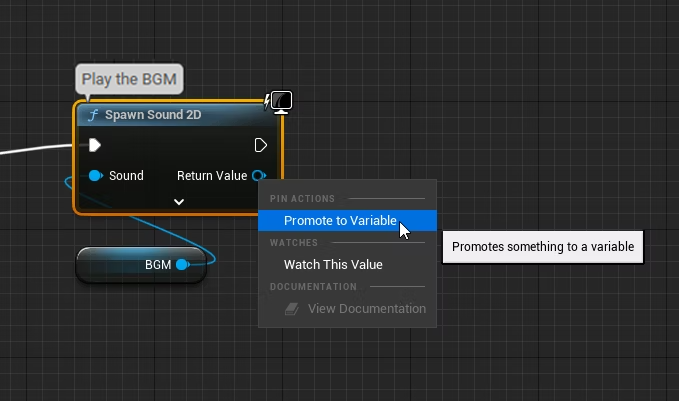Screen dimensions: 679x401
Task: Click the Sound pin label
Action: coord(126,176)
